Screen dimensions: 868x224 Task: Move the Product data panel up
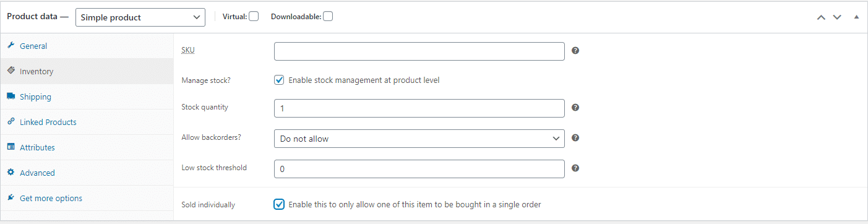pyautogui.click(x=822, y=17)
